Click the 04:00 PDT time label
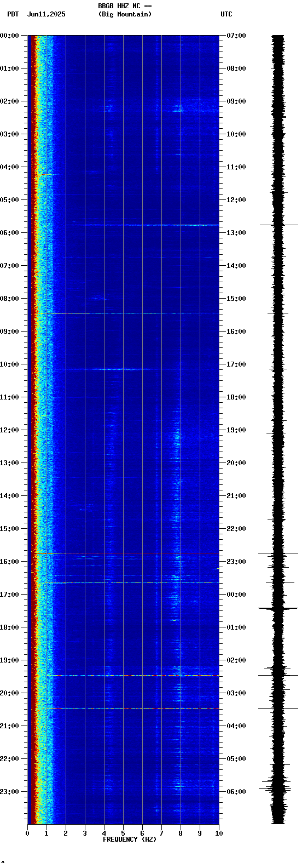This screenshot has height=868, width=302. [x=10, y=167]
